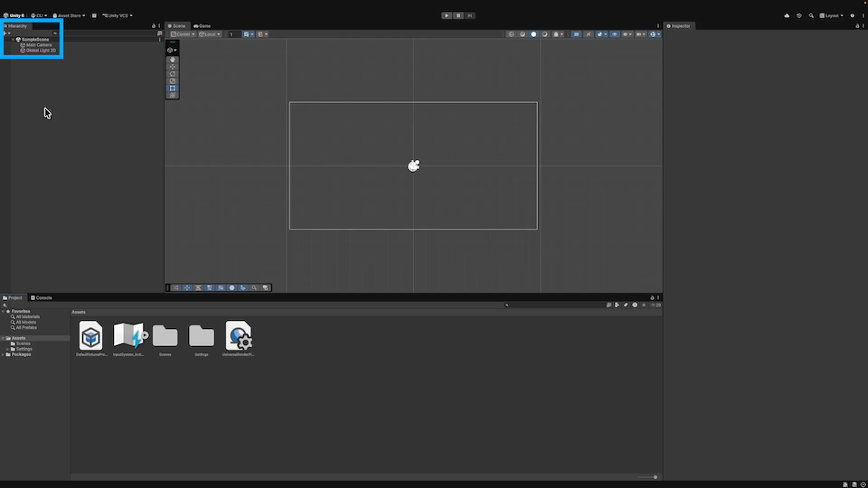Select the InputSystem_Actions asset
This screenshot has height=488, width=868.
(129, 339)
